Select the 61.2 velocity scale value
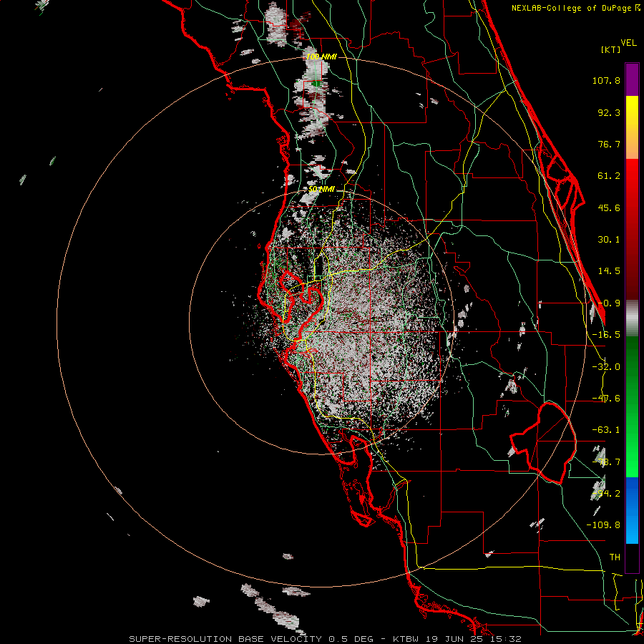The height and width of the screenshot is (644, 644). (x=609, y=176)
